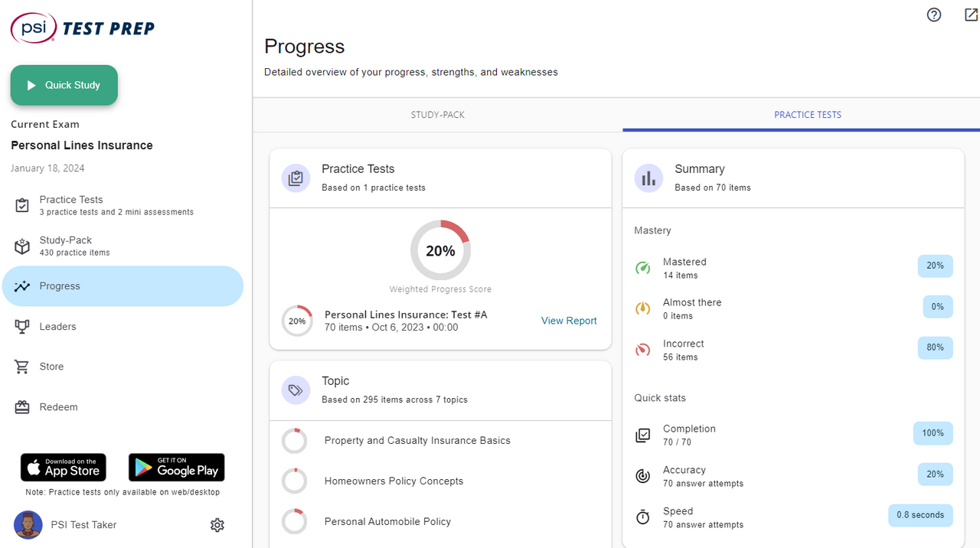This screenshot has width=980, height=548.
Task: Click the Redeem gift icon
Action: coord(22,407)
